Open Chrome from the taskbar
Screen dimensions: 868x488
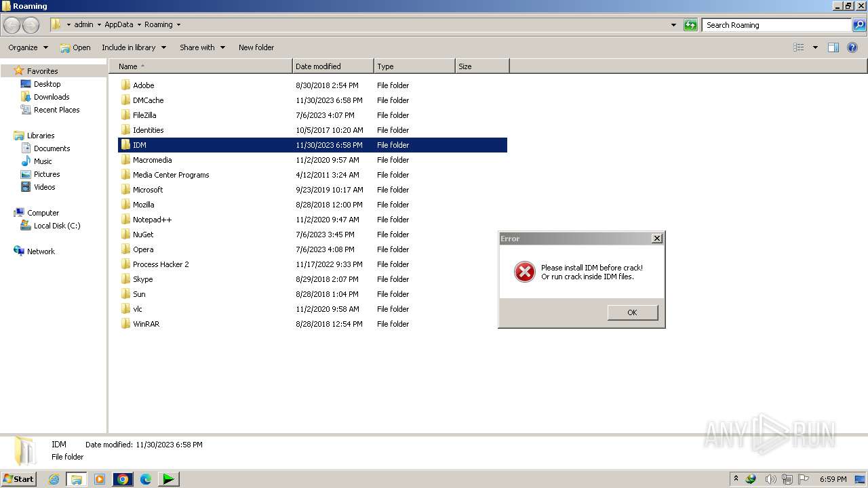tap(123, 479)
